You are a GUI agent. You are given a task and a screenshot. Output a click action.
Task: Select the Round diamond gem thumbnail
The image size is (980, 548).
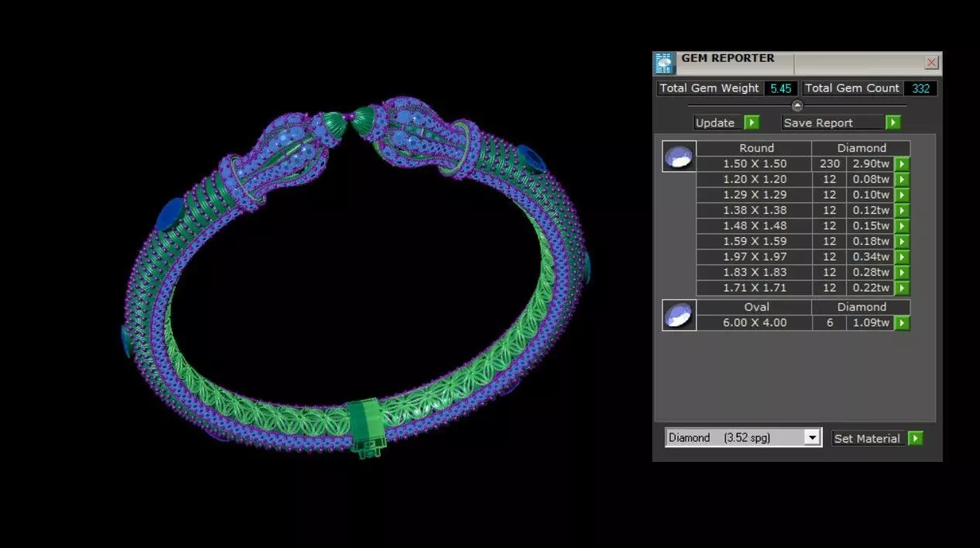[x=679, y=156]
